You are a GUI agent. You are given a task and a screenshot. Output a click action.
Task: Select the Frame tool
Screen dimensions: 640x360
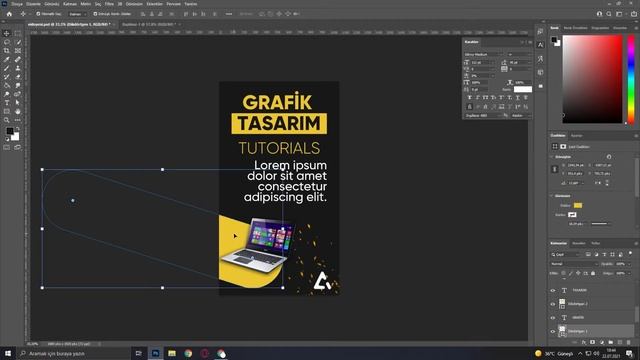pos(18,51)
